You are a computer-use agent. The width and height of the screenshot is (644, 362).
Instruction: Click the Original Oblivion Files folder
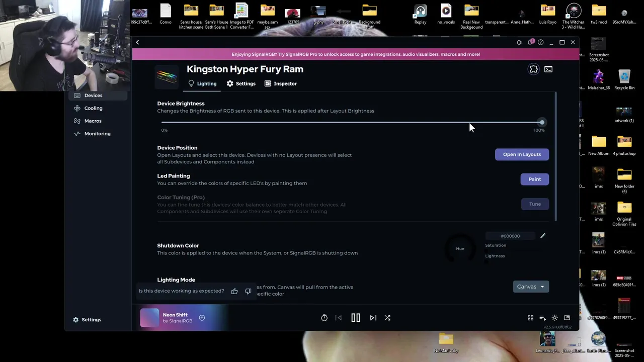[x=624, y=214]
